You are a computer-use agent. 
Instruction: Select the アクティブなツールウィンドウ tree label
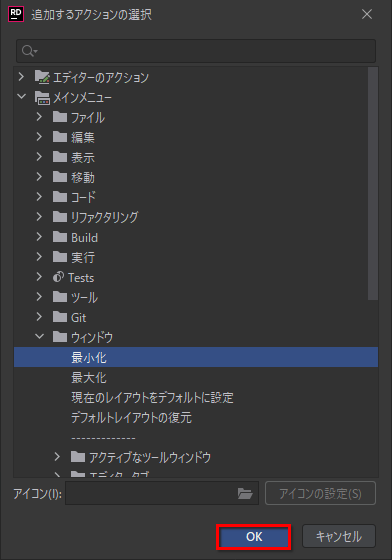point(150,457)
